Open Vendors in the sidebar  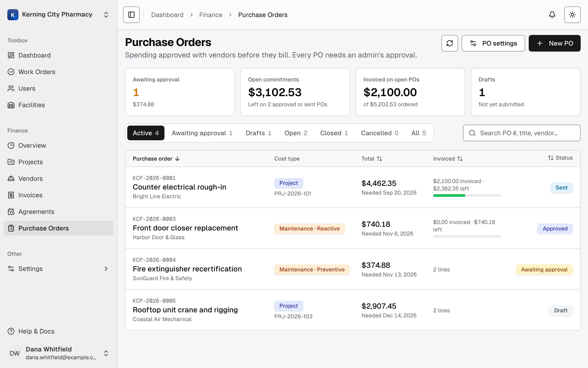point(58,178)
